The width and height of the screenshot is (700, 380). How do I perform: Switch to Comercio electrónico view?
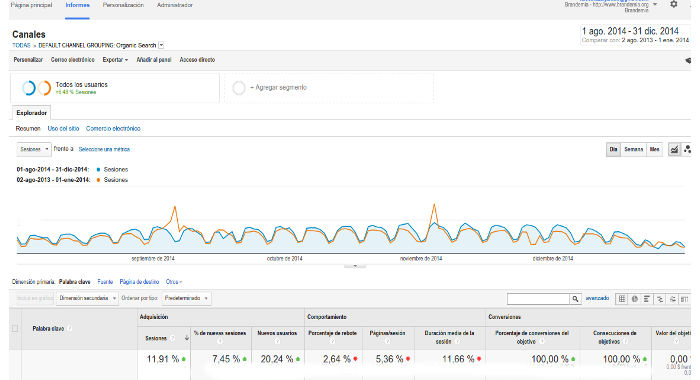113,129
